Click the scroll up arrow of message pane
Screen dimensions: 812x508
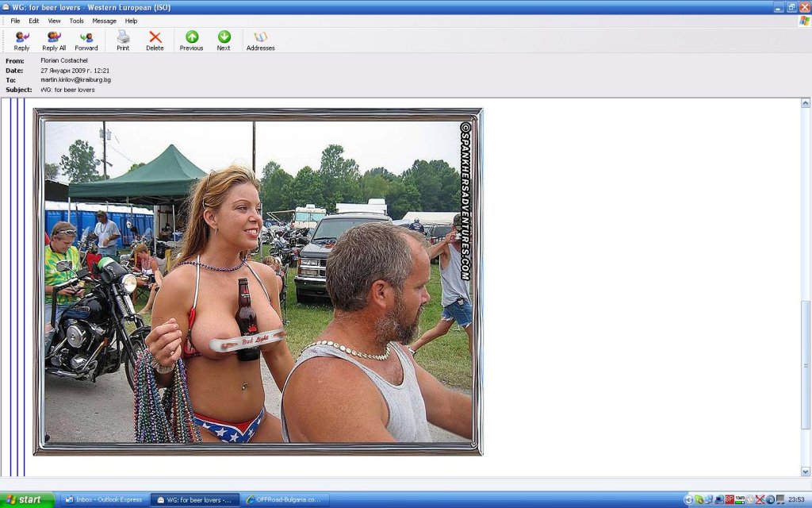806,103
